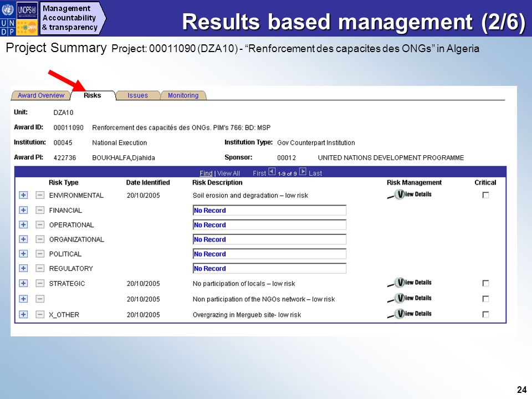Screen dimensions: 532x399
Task: Click the Critical column header
Action: [485, 182]
